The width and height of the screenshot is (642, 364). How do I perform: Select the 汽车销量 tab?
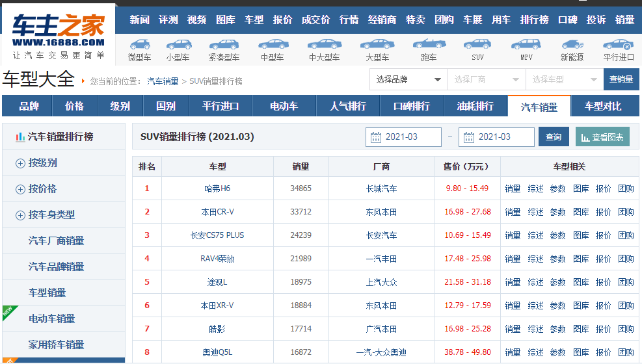click(x=539, y=107)
